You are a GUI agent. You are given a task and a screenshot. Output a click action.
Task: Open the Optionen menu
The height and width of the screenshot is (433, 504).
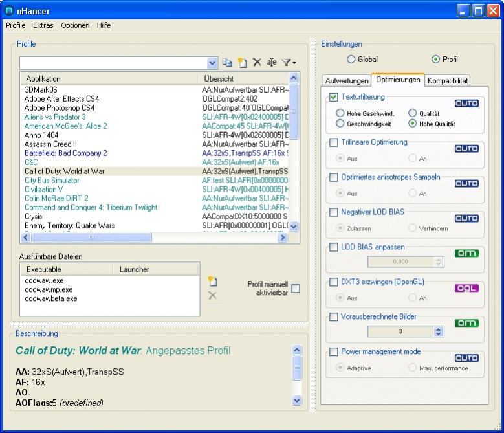click(75, 25)
